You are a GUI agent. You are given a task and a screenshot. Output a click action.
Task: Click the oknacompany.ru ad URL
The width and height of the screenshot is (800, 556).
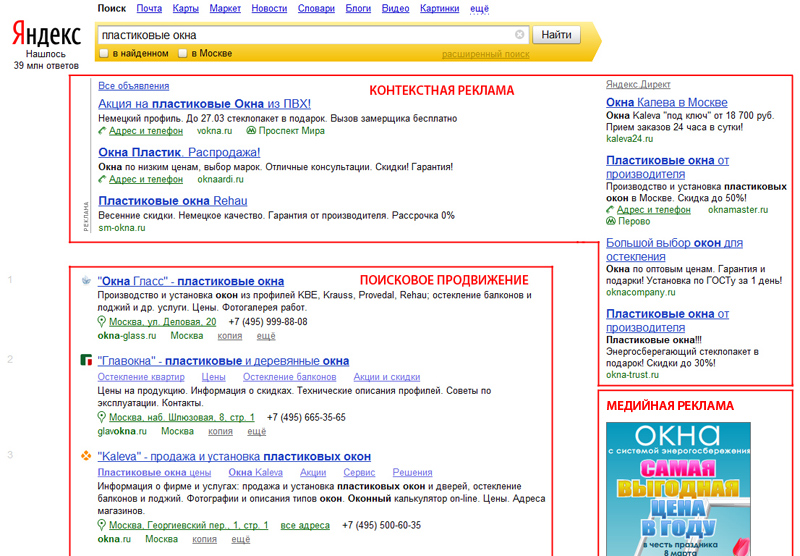(640, 292)
